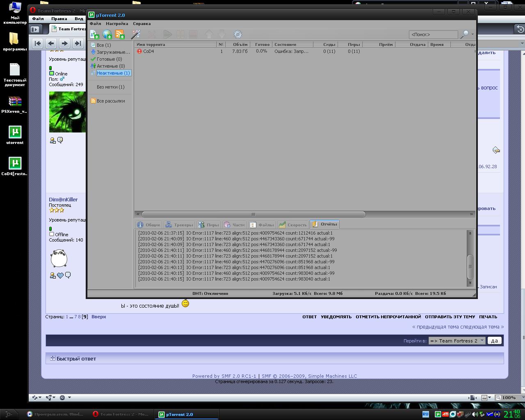Click the magic wand Create Torrent icon

click(x=136, y=34)
